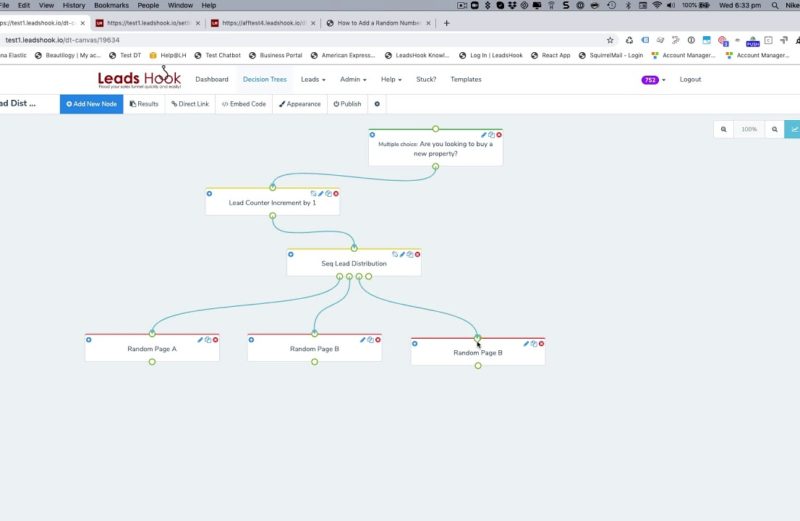Open the macOS History menu

[x=74, y=5]
